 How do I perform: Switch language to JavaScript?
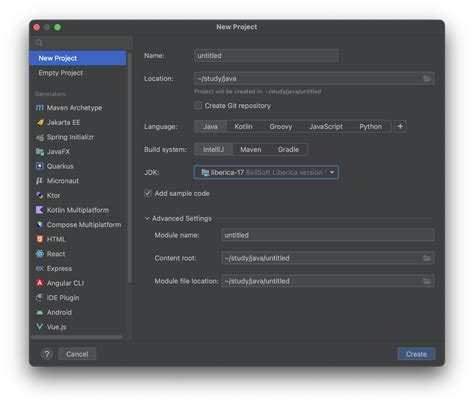(326, 127)
